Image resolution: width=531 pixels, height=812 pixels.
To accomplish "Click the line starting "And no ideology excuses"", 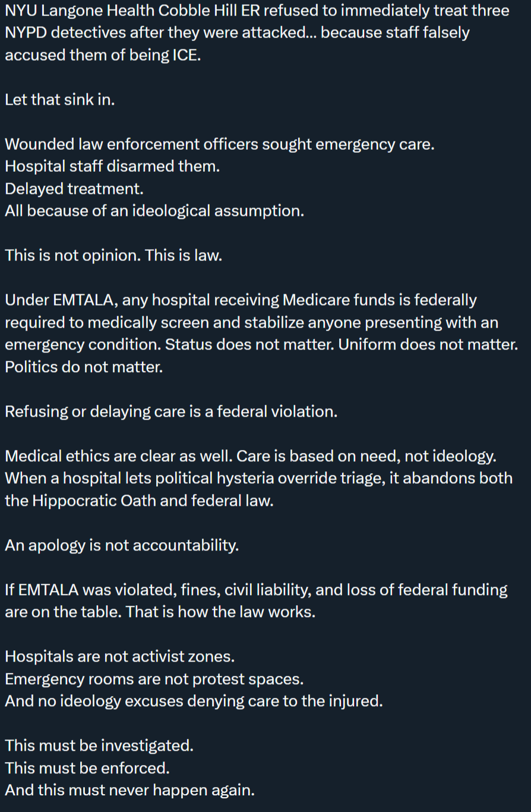I will pyautogui.click(x=194, y=701).
